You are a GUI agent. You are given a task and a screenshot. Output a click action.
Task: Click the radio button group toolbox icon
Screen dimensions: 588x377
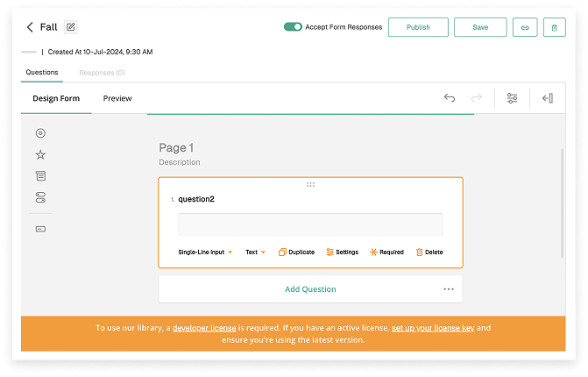click(x=40, y=133)
